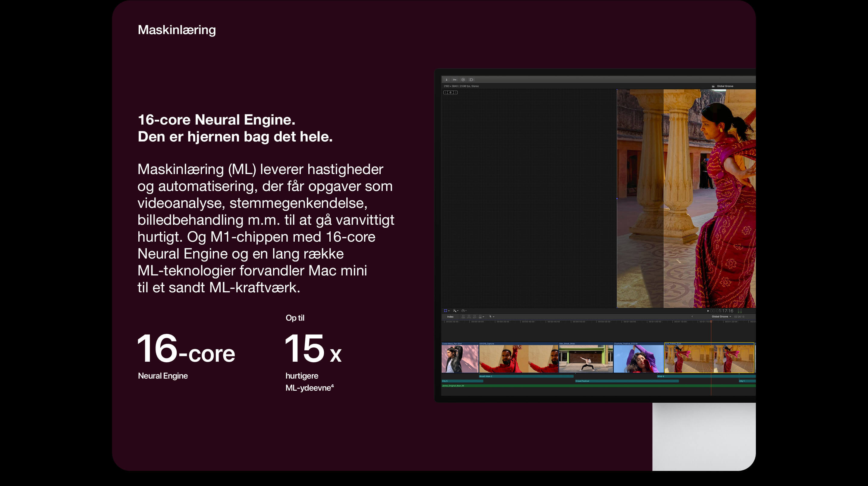
Task: Click the red playhead in timeline ruler
Action: pos(711,322)
